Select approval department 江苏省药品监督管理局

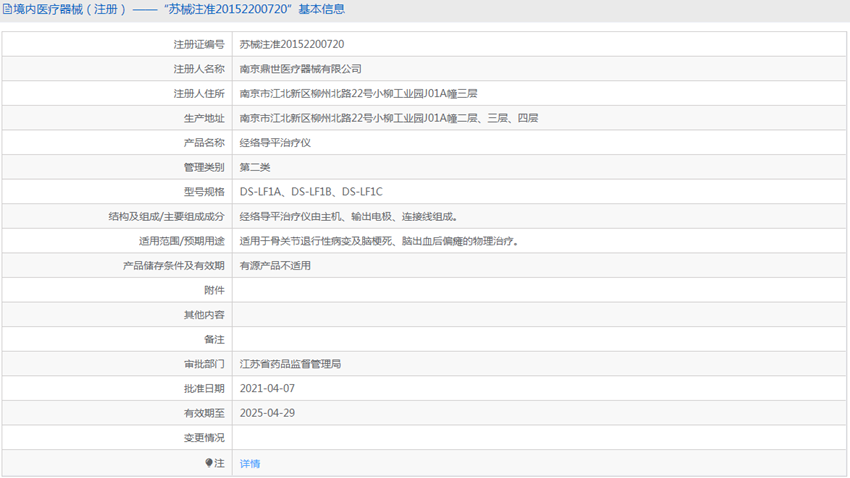[x=290, y=364]
